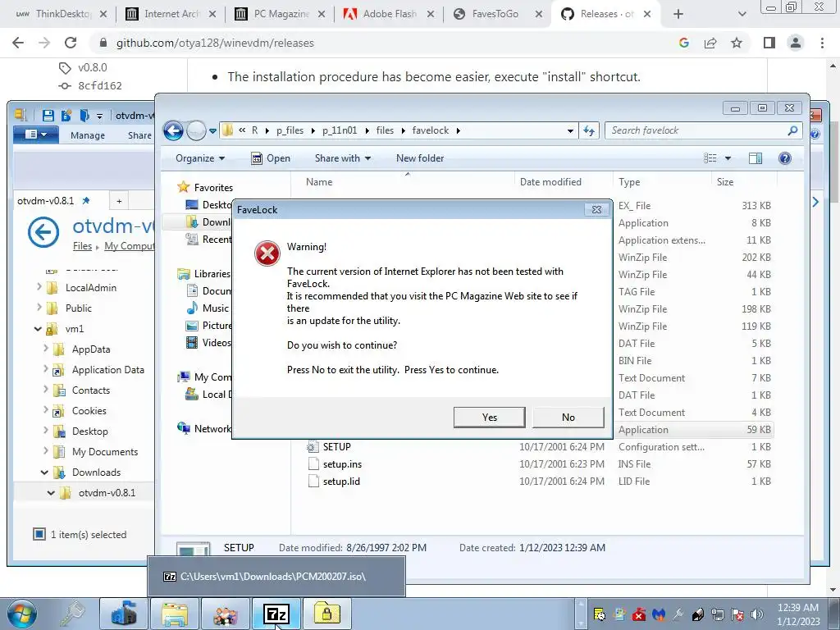This screenshot has width=840, height=630.
Task: Open recent locations dropdown beside the forward arrow
Action: [x=212, y=130]
